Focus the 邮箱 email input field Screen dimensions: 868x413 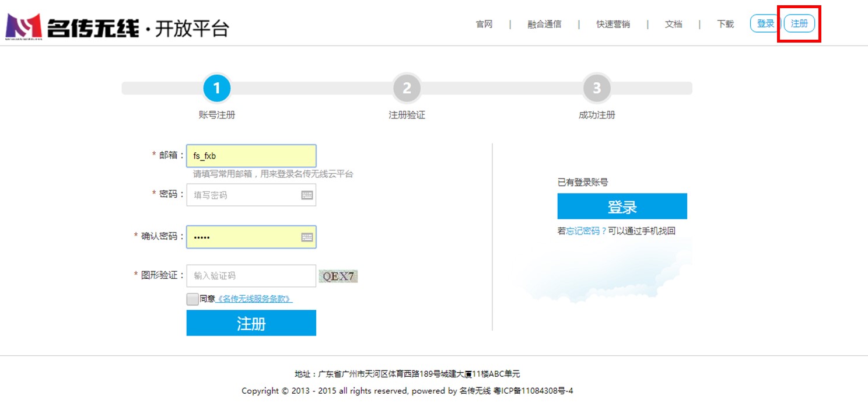[x=251, y=156]
